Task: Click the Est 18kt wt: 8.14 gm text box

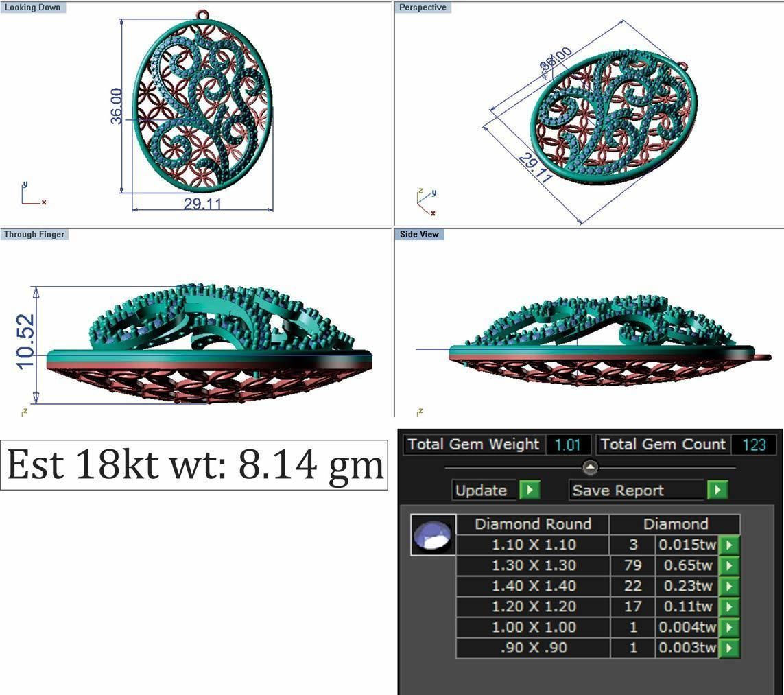Action: (194, 465)
